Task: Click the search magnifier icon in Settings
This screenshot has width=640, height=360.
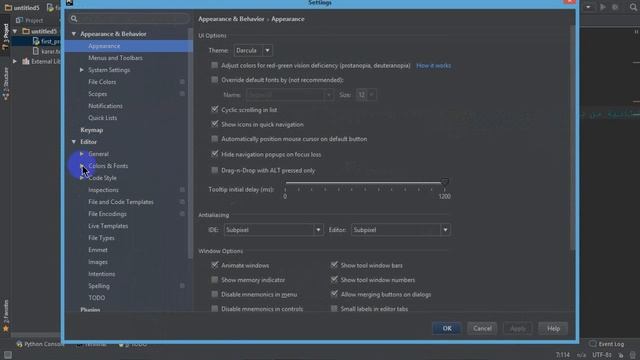Action: (74, 18)
